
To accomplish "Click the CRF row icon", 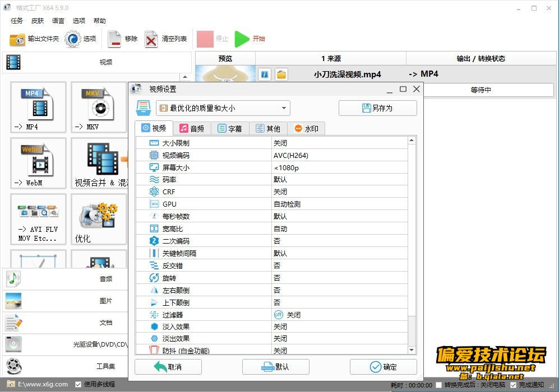I will (154, 192).
